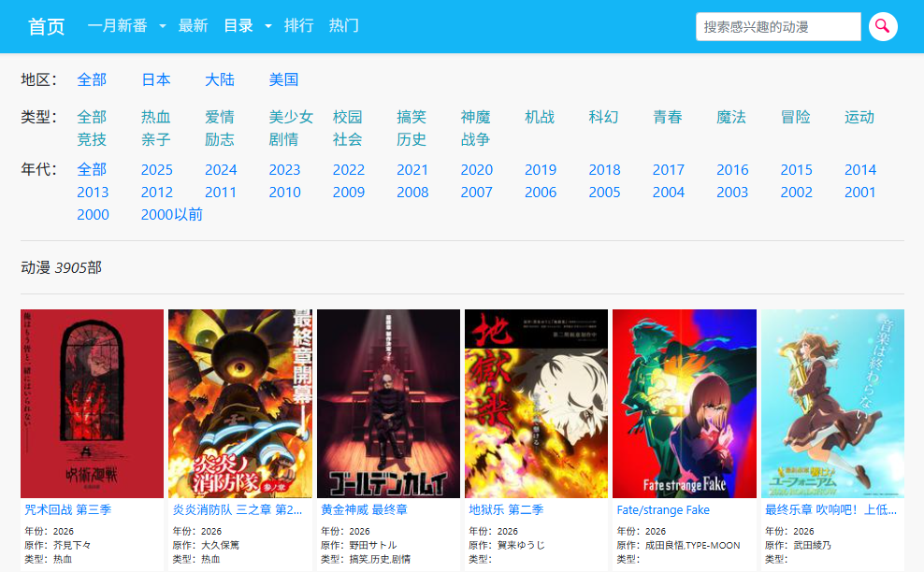Click the 最终乐章 吹响吧 title link
The width and height of the screenshot is (924, 572).
click(831, 510)
